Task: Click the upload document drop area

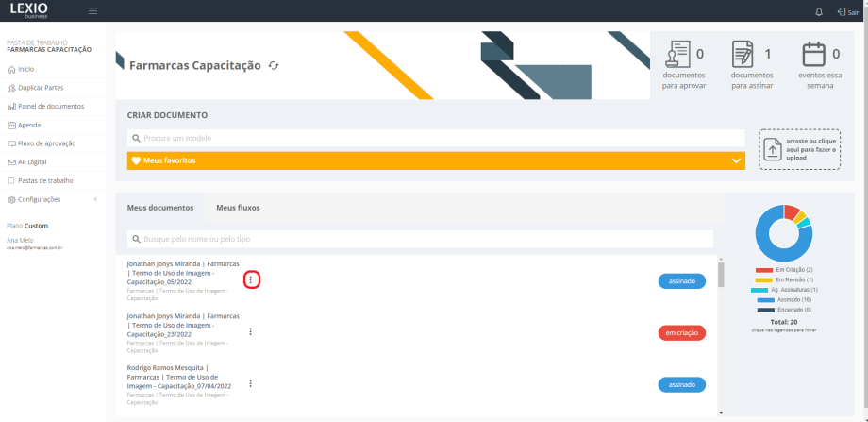Action: click(799, 149)
